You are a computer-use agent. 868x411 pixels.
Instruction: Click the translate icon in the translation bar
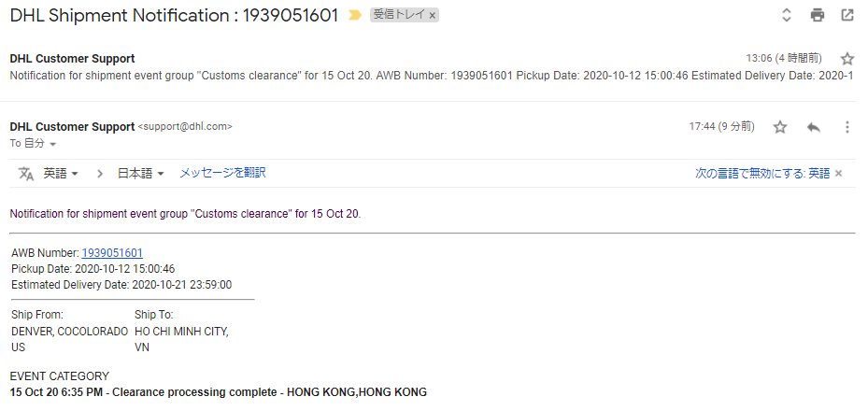tap(26, 173)
